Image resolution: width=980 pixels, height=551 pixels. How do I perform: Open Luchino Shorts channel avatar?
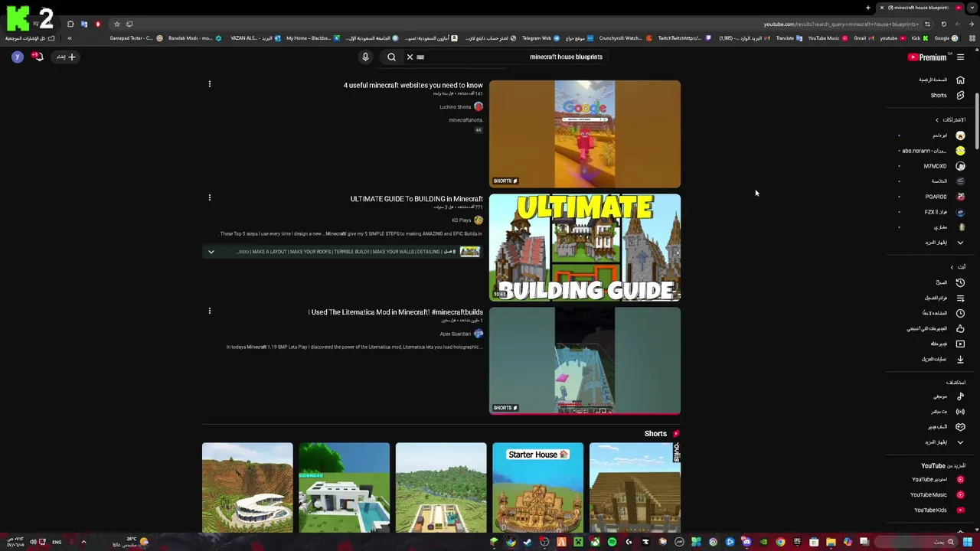click(479, 107)
